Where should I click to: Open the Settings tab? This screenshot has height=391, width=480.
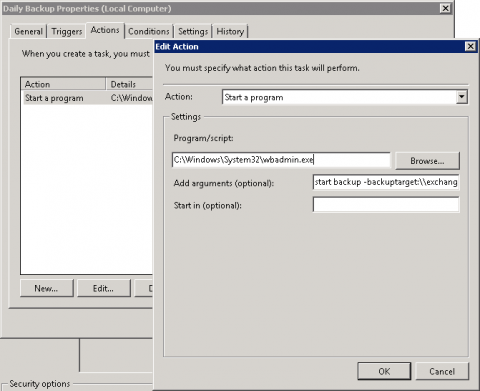pyautogui.click(x=193, y=31)
